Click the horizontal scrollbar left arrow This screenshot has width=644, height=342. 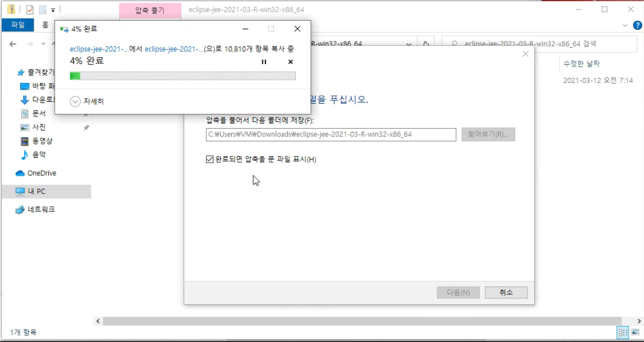pos(98,321)
